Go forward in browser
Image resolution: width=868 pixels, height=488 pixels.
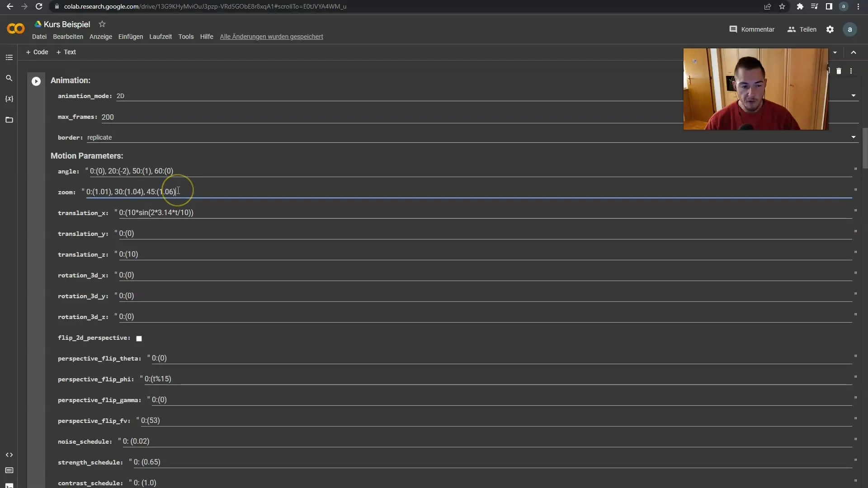[24, 6]
